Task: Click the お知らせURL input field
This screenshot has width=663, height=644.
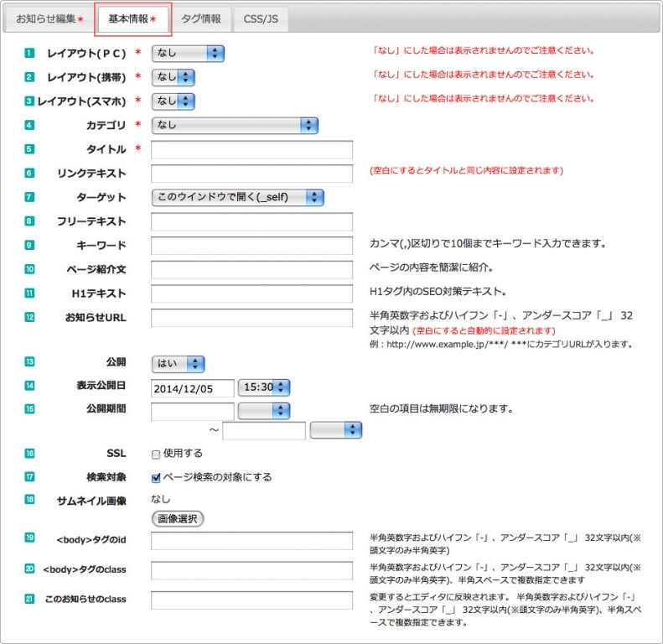Action: point(251,318)
